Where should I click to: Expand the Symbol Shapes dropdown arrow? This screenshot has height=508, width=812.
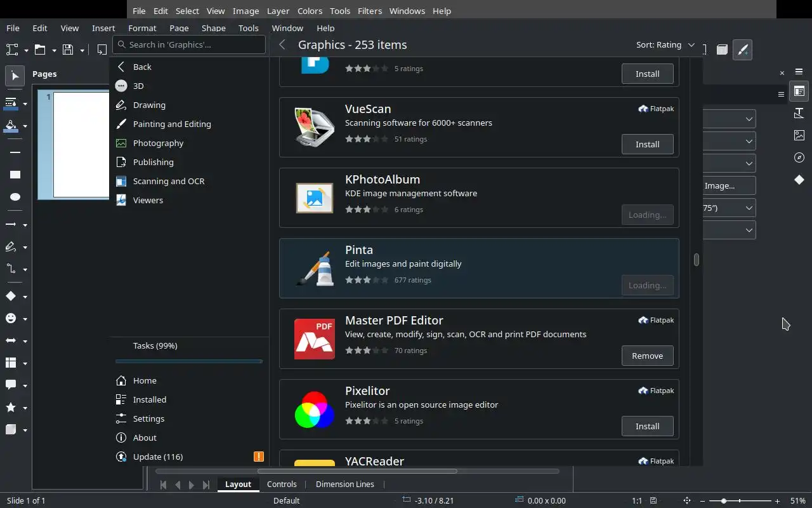tap(25, 319)
